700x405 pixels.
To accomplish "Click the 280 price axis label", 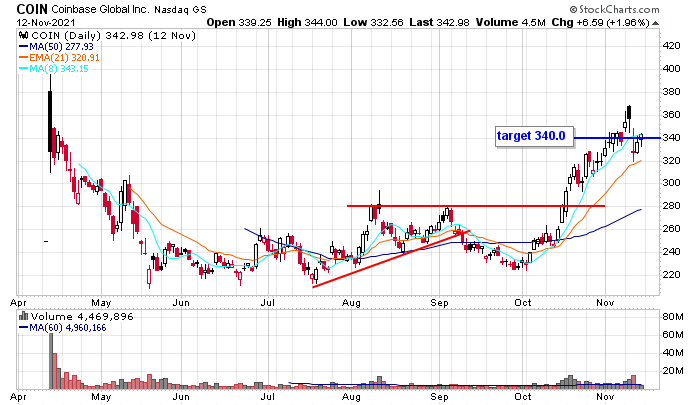I will (672, 206).
